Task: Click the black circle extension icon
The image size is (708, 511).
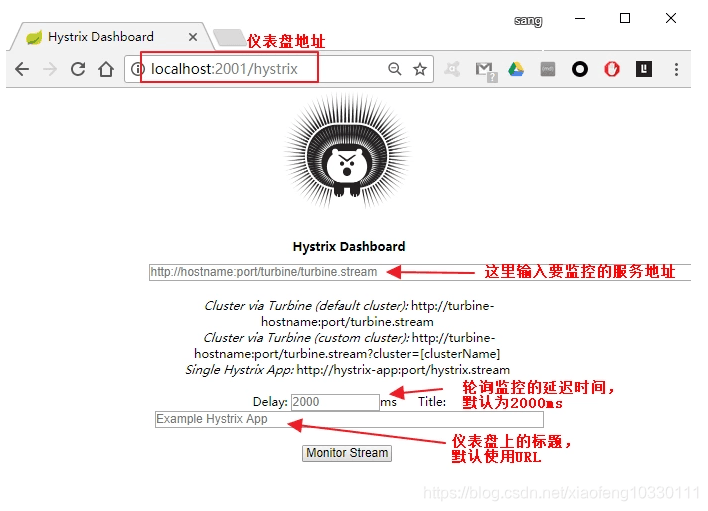Action: tap(580, 69)
